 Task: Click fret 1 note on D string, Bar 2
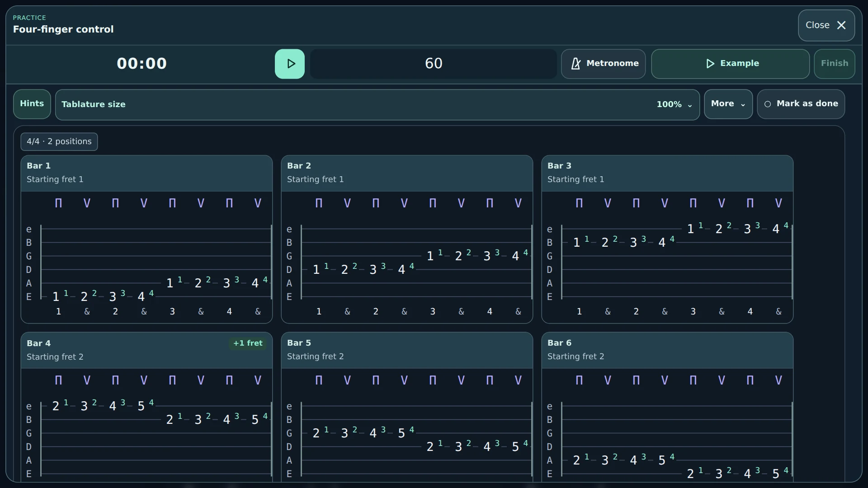[x=316, y=270]
